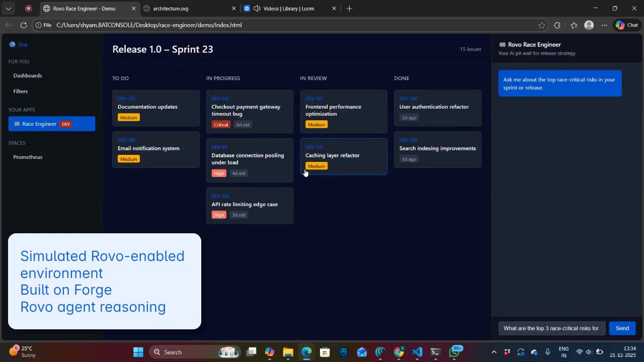
Task: Click the audio speaker icon on Loom tab
Action: 257,9
